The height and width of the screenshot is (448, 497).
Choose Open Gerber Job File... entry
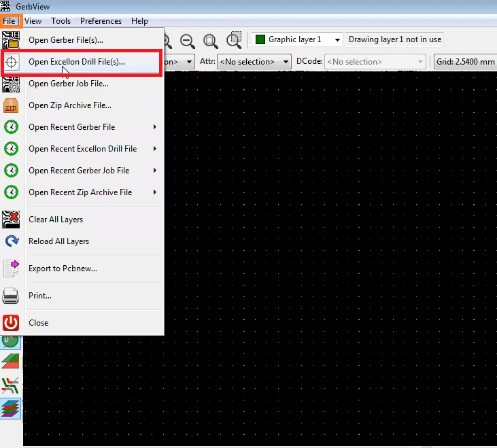(82, 84)
